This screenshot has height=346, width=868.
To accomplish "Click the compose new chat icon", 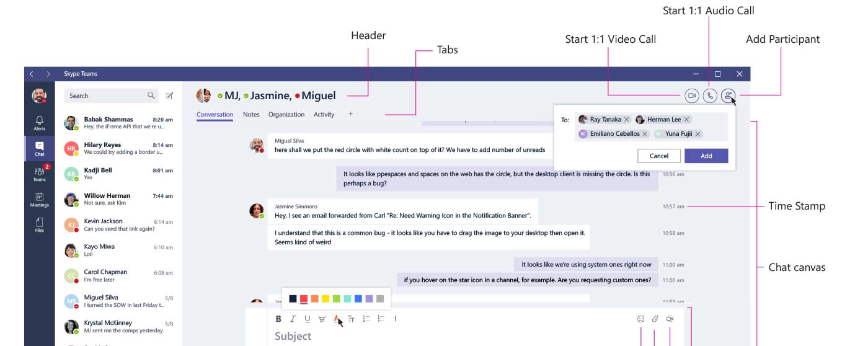I will (x=169, y=95).
